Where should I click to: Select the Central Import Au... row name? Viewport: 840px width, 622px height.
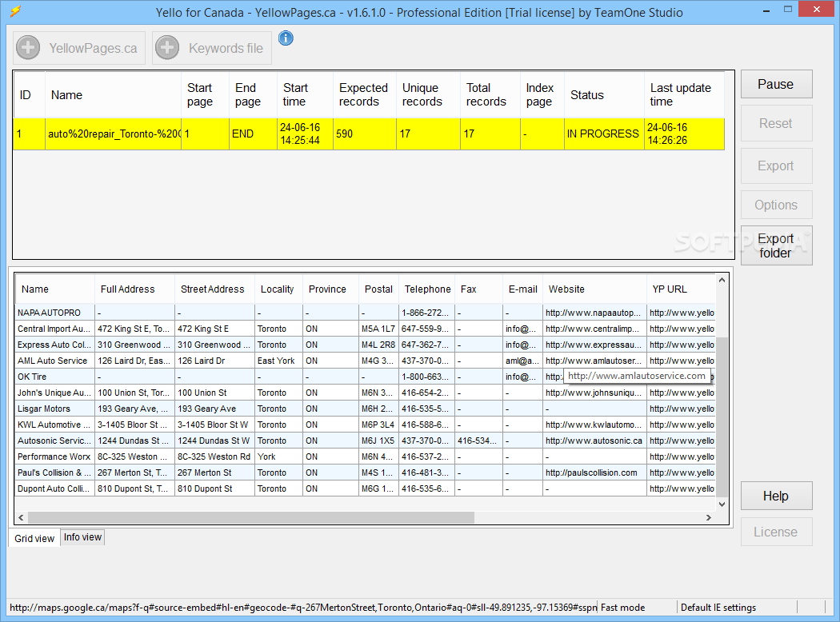coord(54,329)
